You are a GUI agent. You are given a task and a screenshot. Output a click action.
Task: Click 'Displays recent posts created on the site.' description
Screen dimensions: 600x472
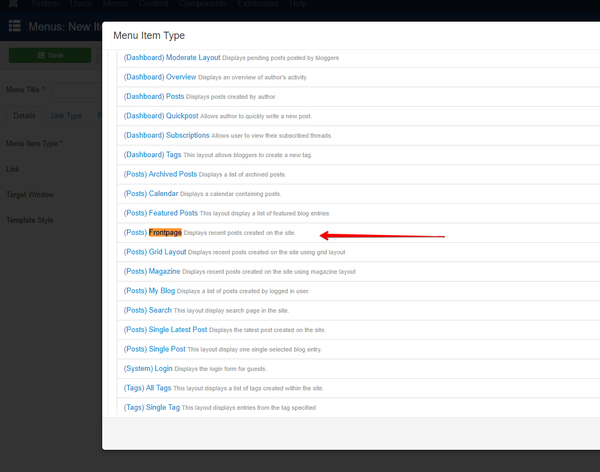click(x=240, y=233)
